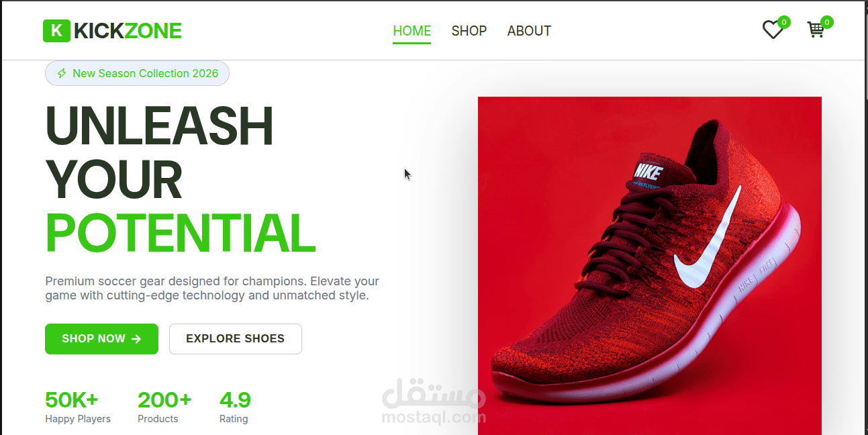Open the ABOUT page link
Screen dimensions: 868x435
coord(529,31)
